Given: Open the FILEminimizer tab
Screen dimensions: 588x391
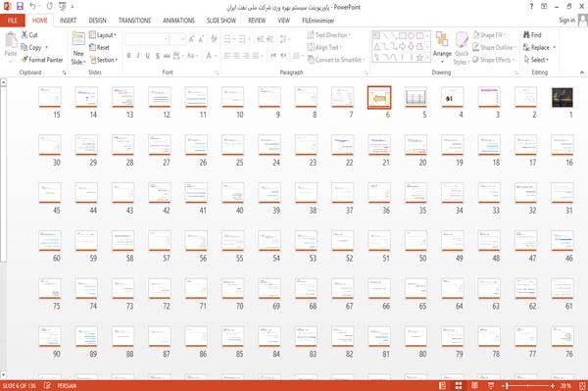Looking at the screenshot, I should pos(318,21).
